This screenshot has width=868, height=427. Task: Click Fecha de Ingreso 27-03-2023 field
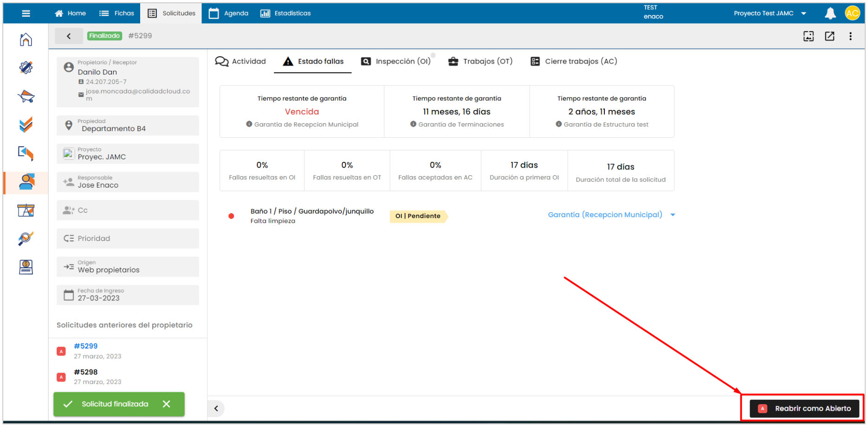[128, 295]
